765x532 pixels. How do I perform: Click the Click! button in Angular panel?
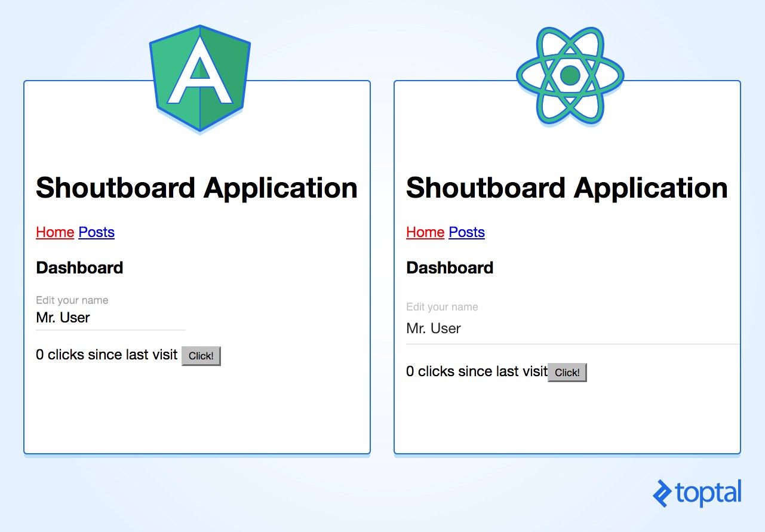click(x=201, y=356)
